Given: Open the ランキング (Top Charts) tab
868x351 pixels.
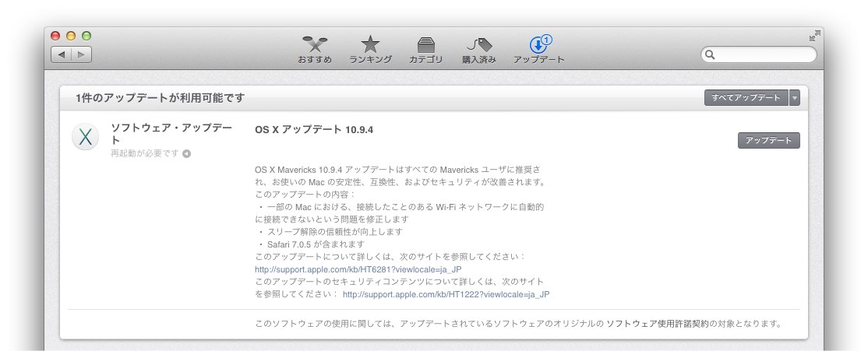Looking at the screenshot, I should pyautogui.click(x=370, y=51).
